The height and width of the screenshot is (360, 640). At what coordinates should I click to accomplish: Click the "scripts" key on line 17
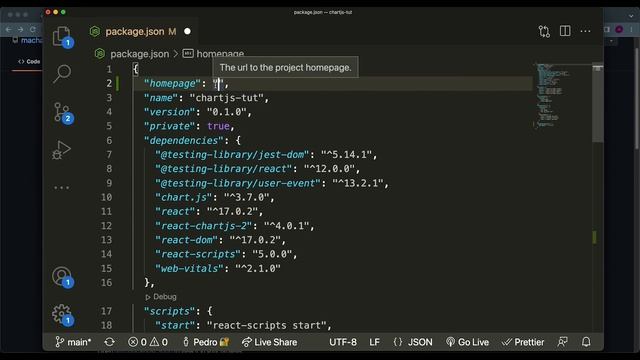click(169, 311)
